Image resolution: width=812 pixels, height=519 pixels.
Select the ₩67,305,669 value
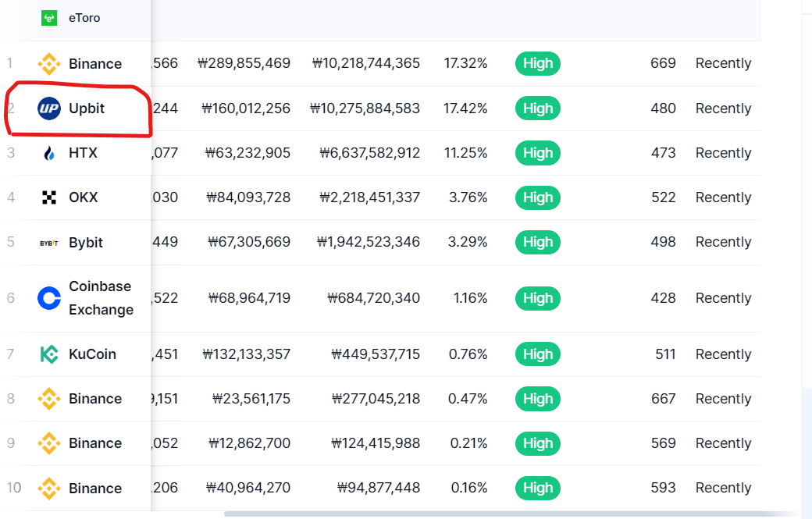tap(249, 242)
